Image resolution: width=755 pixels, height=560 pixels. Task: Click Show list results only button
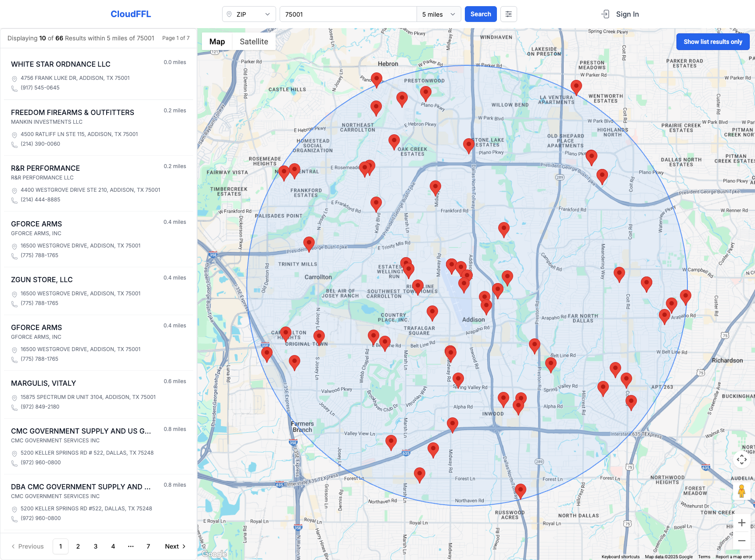coord(713,42)
